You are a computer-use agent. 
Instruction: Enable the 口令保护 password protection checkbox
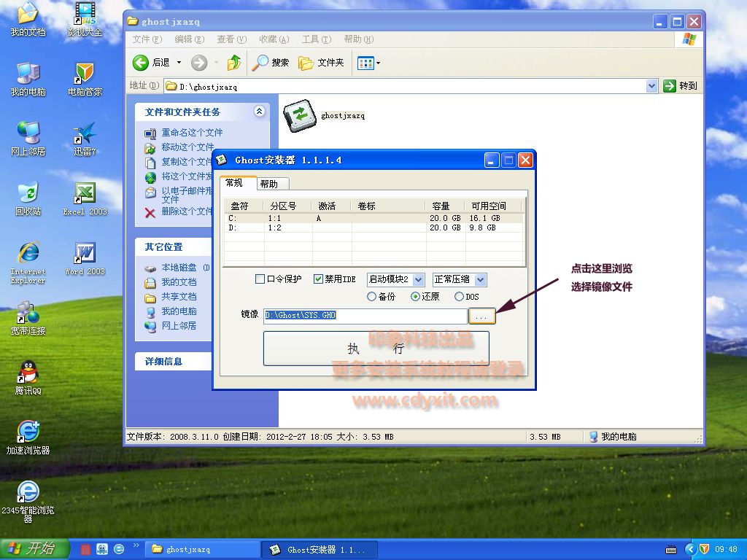click(x=260, y=279)
